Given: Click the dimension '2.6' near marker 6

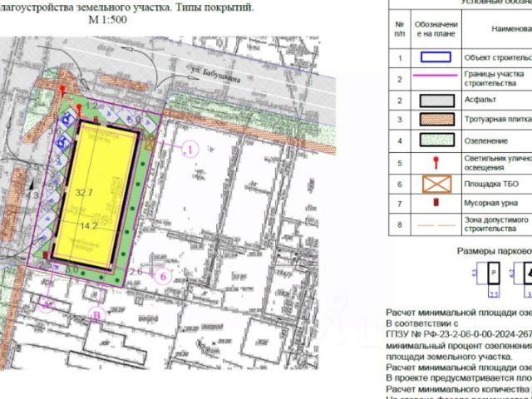Looking at the screenshot, I should 136,272.
